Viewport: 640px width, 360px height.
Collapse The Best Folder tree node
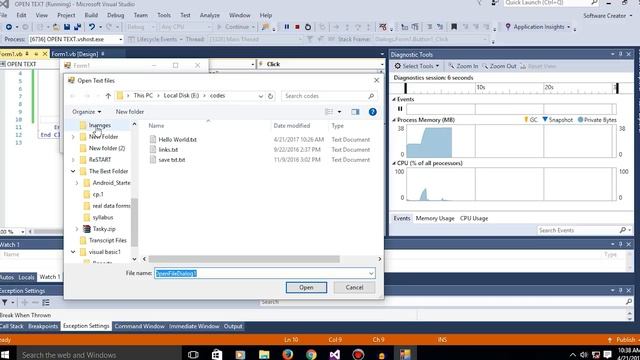[73, 171]
